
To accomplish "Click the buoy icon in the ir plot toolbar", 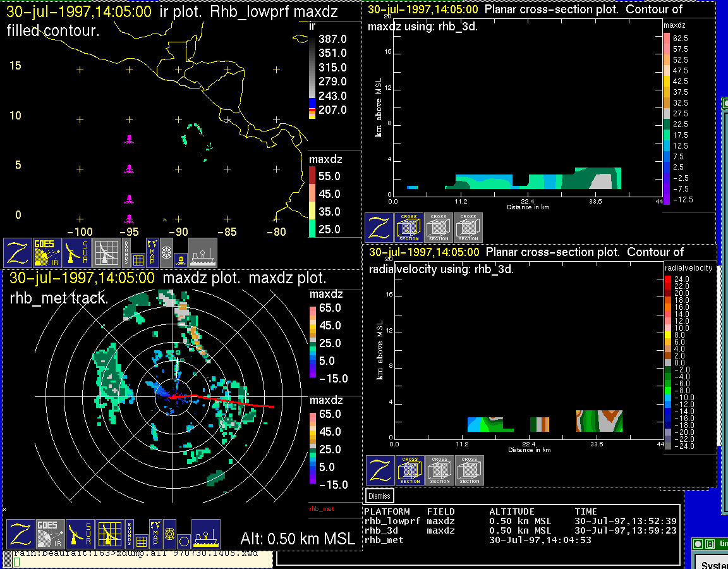I will 180,259.
